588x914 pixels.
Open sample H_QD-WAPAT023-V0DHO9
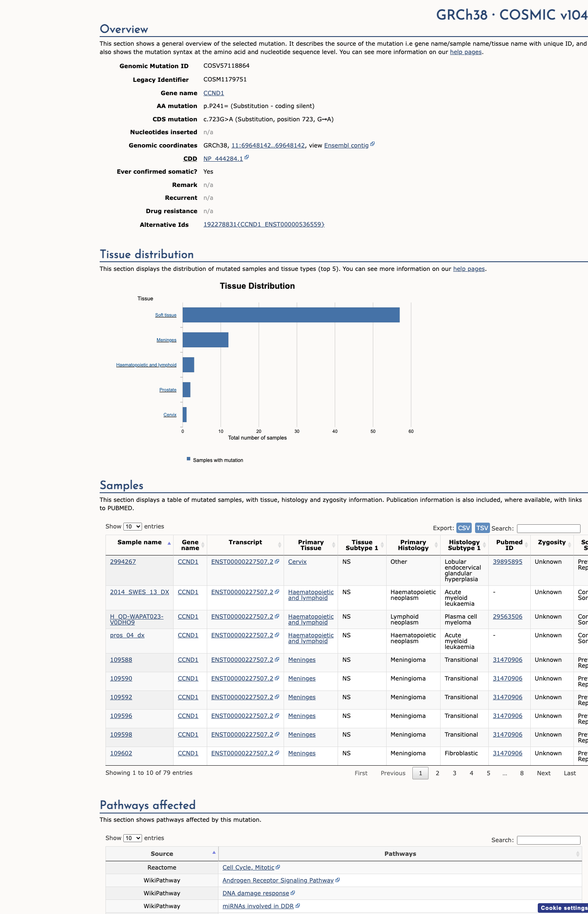(137, 619)
